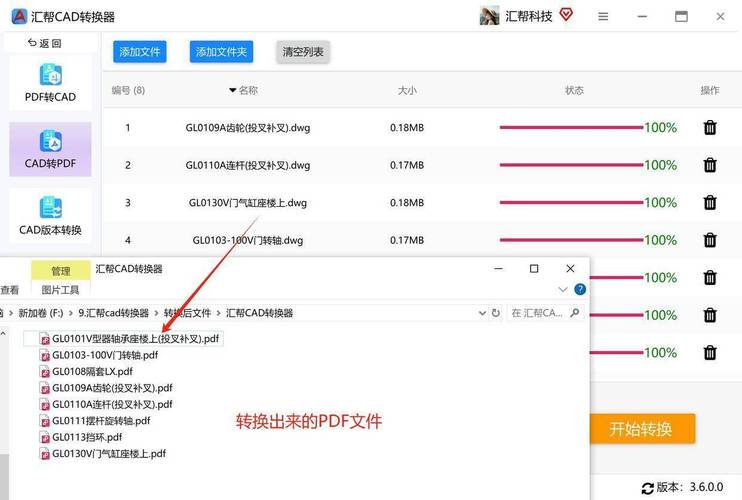Click the version refresh icon
Viewport: 742px width, 500px height.
[x=647, y=488]
